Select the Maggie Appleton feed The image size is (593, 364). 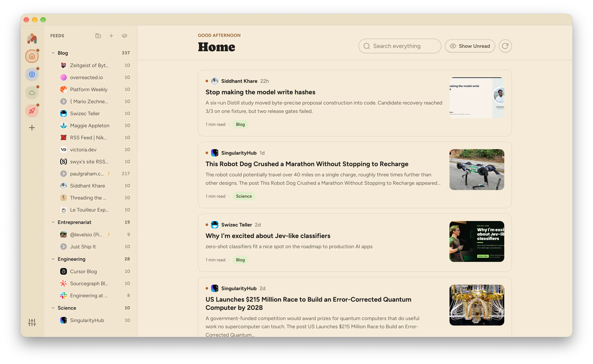point(95,125)
